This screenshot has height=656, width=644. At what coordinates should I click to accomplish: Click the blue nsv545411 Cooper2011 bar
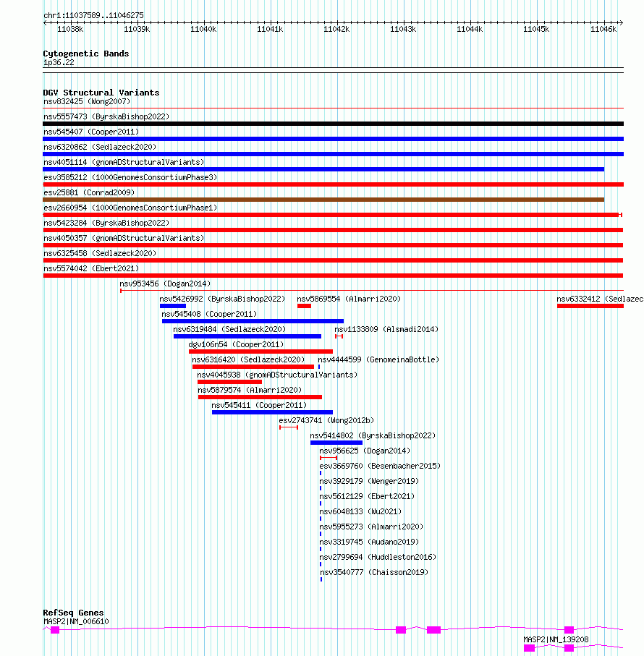(x=272, y=412)
